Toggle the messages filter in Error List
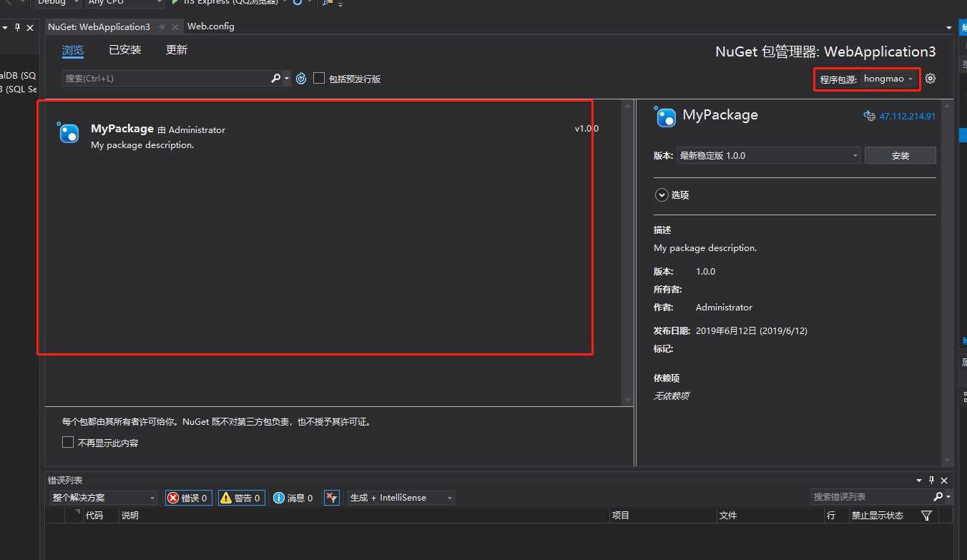Viewport: 967px width, 560px height. pyautogui.click(x=293, y=498)
